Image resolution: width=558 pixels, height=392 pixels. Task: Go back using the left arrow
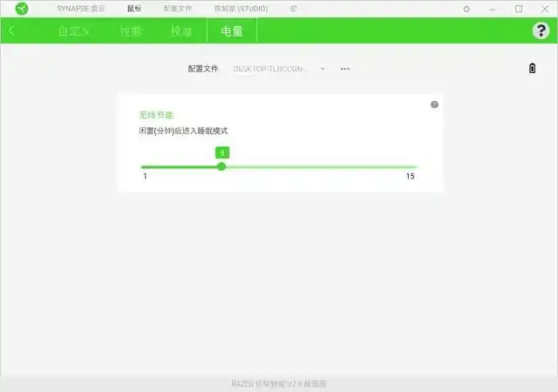point(11,30)
